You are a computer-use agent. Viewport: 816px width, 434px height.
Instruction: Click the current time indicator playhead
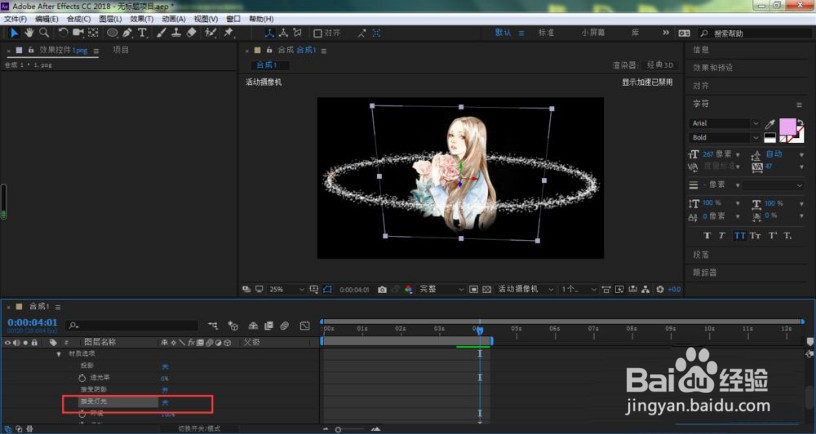pyautogui.click(x=479, y=330)
